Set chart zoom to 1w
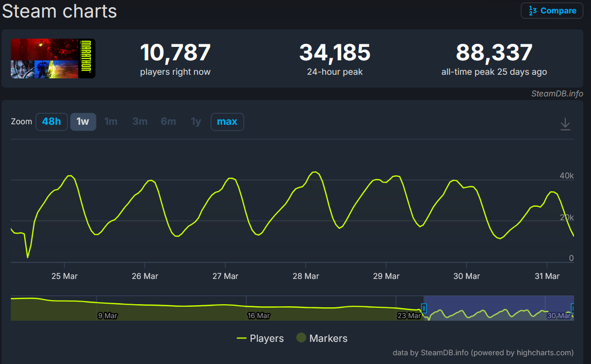Viewport: 591px width, 364px height. [x=83, y=122]
